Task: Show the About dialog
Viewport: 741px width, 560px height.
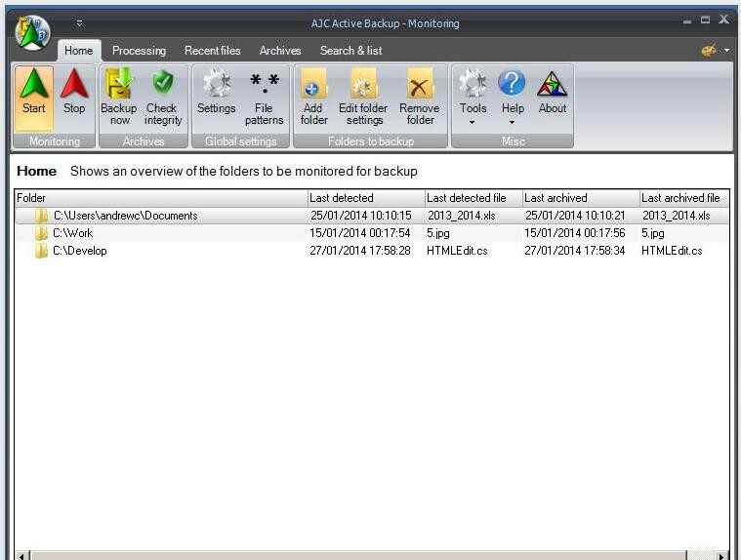Action: click(x=553, y=99)
